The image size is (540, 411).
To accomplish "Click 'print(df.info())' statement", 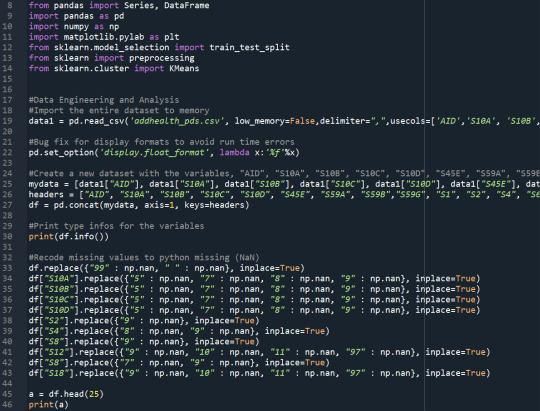I will [x=69, y=236].
